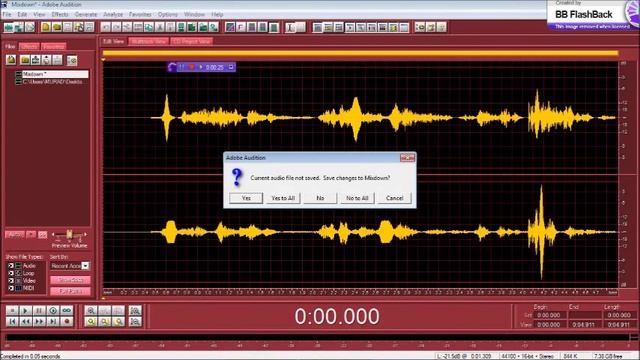Click the Preview Volume slider handle
The height and width of the screenshot is (360, 640).
[69, 234]
